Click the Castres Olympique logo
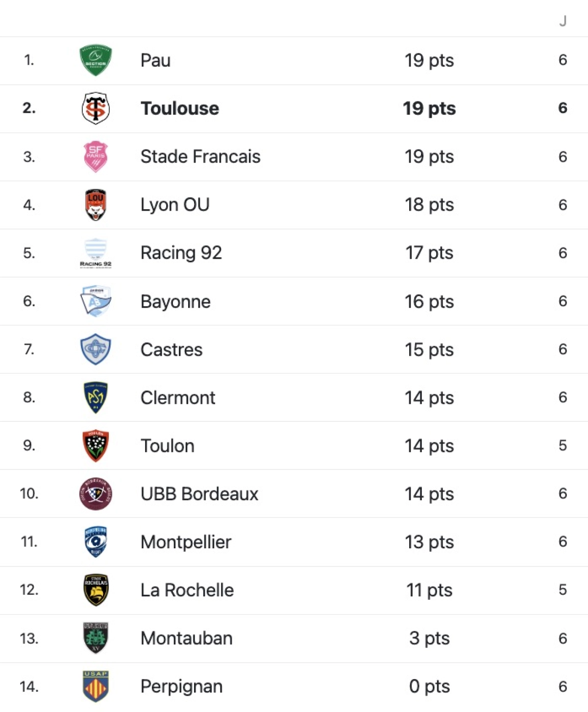Viewport: 588px width, 712px height. (x=96, y=349)
